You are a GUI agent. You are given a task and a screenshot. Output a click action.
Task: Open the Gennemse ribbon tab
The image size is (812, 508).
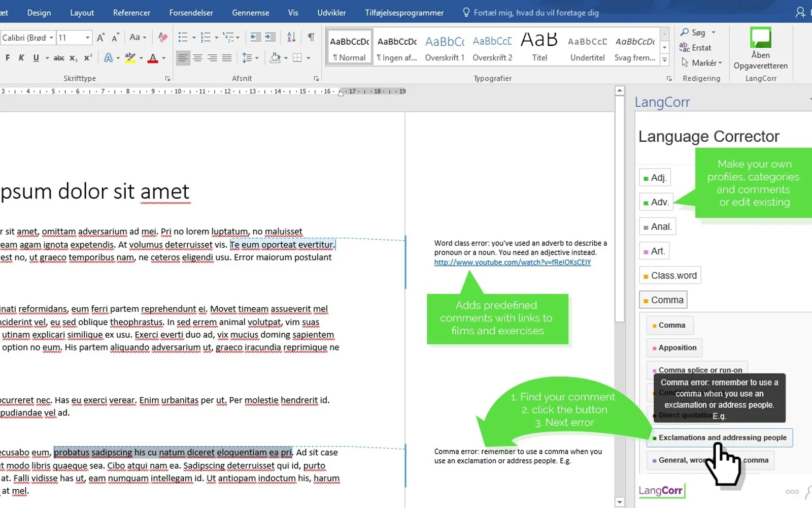251,13
